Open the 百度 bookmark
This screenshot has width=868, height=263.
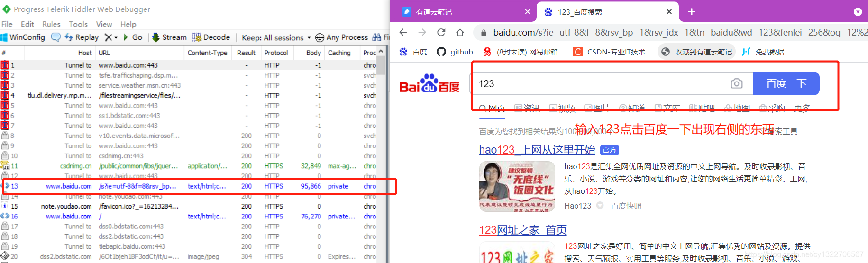coord(413,52)
